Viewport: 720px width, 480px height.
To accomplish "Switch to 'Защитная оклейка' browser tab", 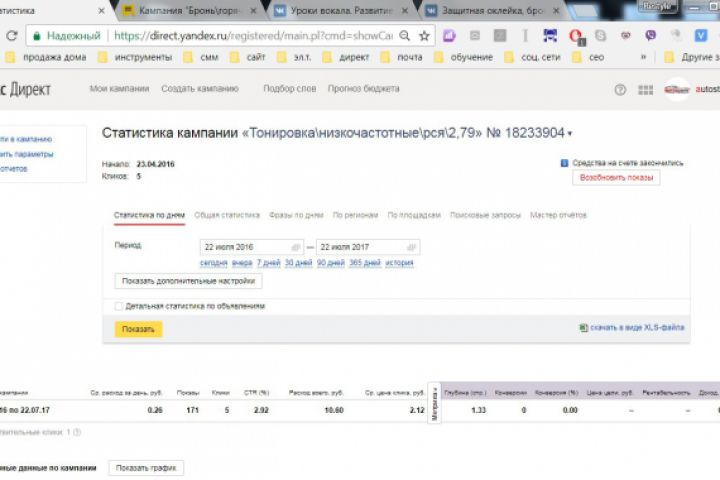I will pyautogui.click(x=492, y=11).
